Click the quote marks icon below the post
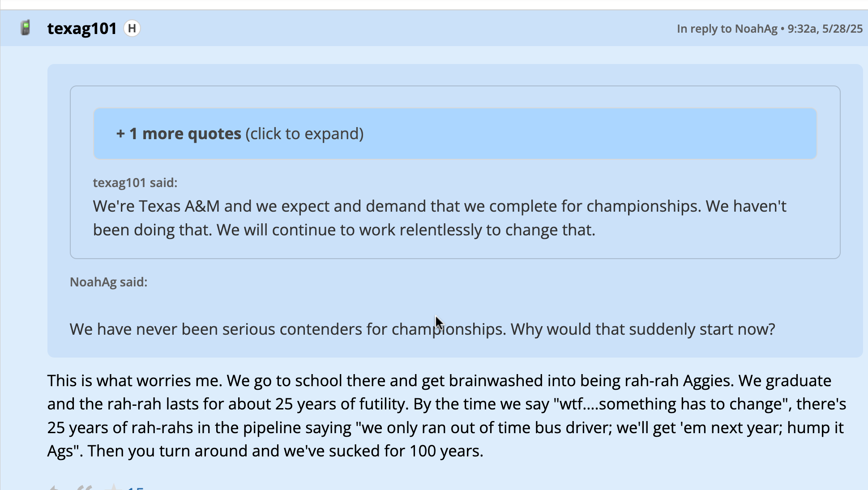Screen dimensions: 868x490 84,487
